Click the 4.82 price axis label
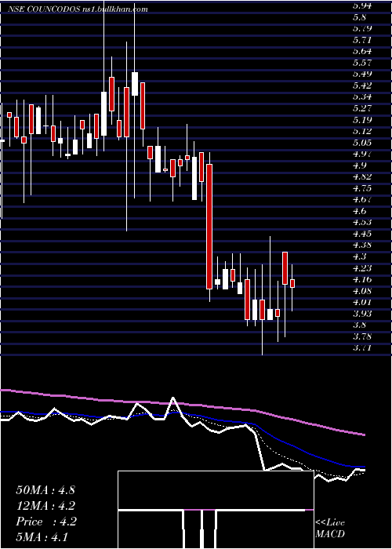Image resolution: width=392 pixels, height=549 pixels. [x=362, y=176]
